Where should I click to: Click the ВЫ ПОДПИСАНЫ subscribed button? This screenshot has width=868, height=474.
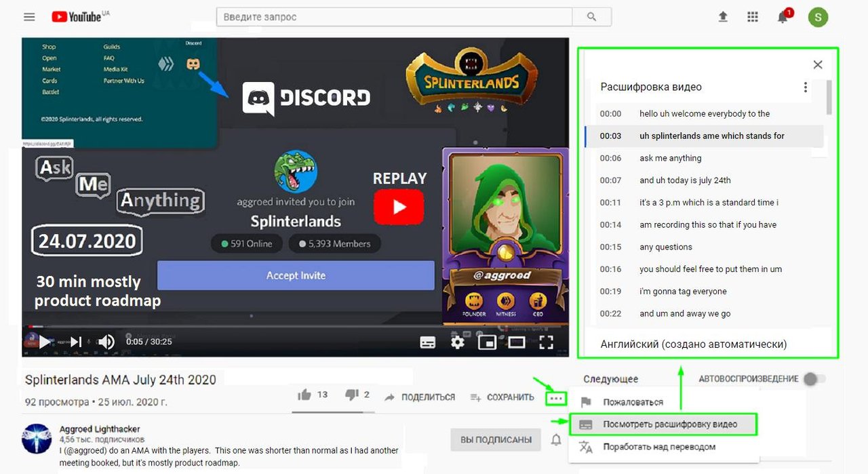pyautogui.click(x=496, y=440)
